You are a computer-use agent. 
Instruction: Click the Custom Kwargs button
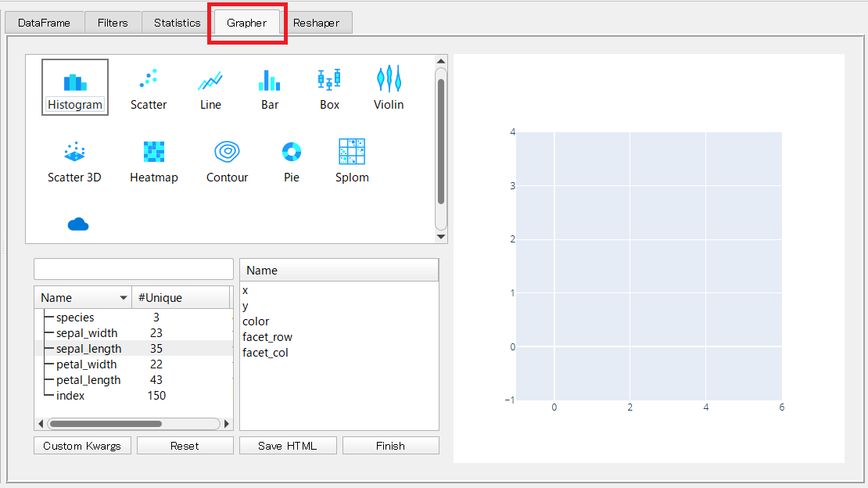click(x=82, y=446)
